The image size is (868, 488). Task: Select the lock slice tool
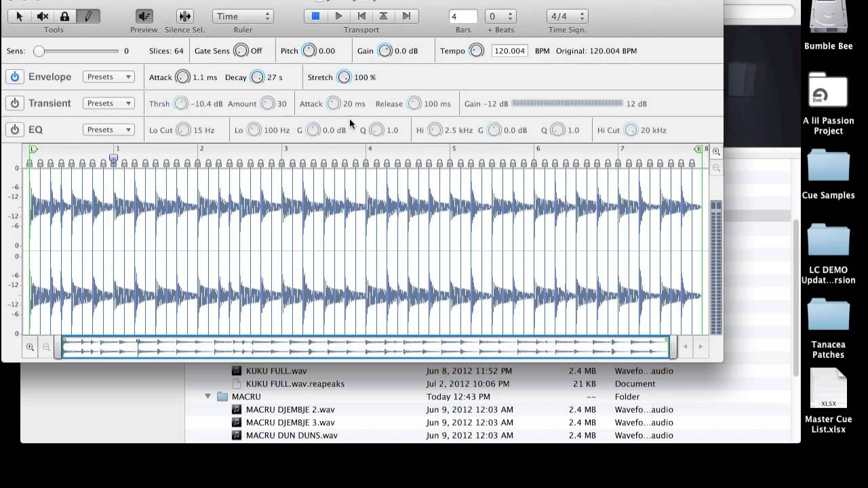click(x=64, y=16)
